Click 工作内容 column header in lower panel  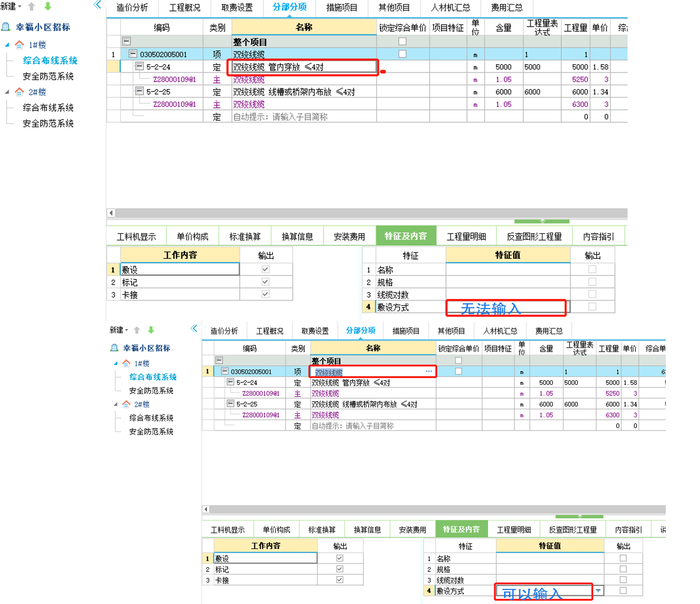coord(266,546)
